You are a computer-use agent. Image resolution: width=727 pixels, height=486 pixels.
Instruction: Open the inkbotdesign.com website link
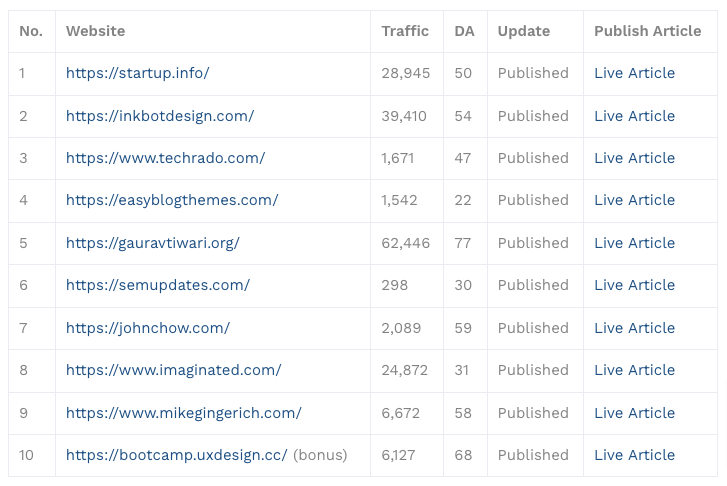(x=160, y=116)
